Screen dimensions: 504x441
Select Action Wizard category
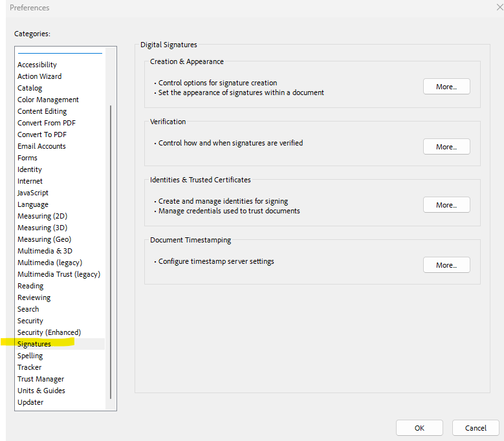click(39, 76)
